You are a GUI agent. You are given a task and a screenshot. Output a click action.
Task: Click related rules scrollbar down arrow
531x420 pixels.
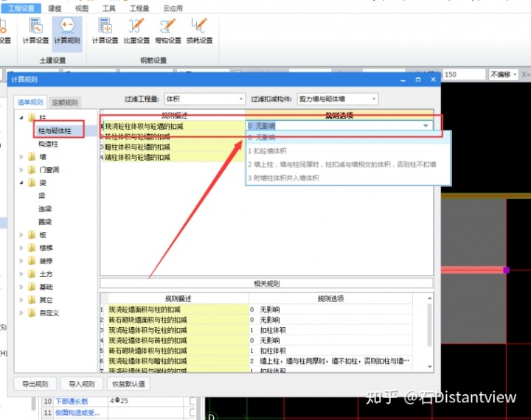(x=429, y=367)
